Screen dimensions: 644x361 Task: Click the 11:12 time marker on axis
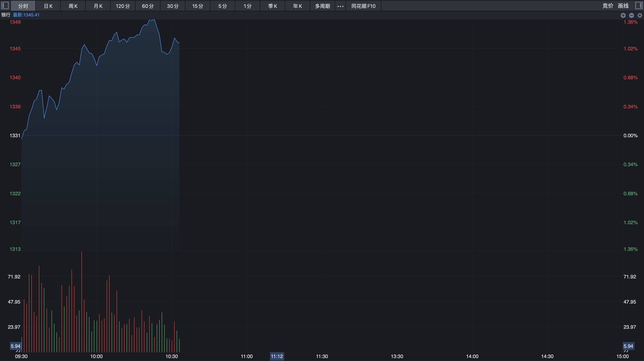[x=277, y=356]
